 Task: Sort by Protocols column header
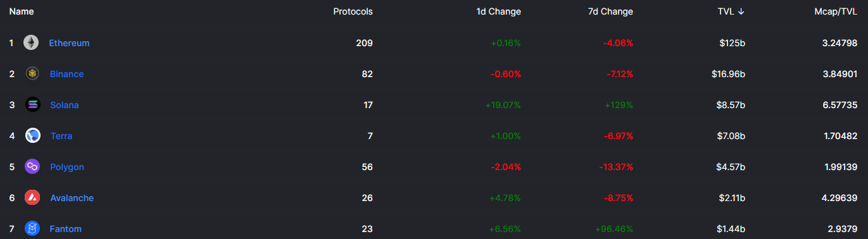[x=353, y=11]
